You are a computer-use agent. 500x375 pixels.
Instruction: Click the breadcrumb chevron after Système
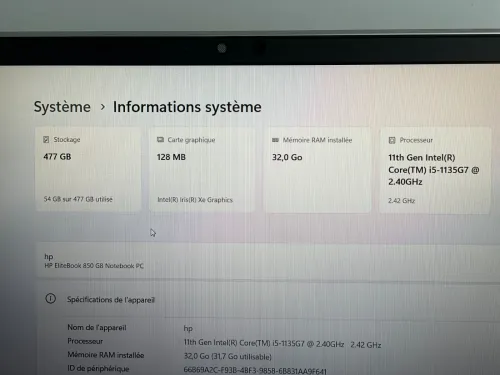tap(103, 107)
